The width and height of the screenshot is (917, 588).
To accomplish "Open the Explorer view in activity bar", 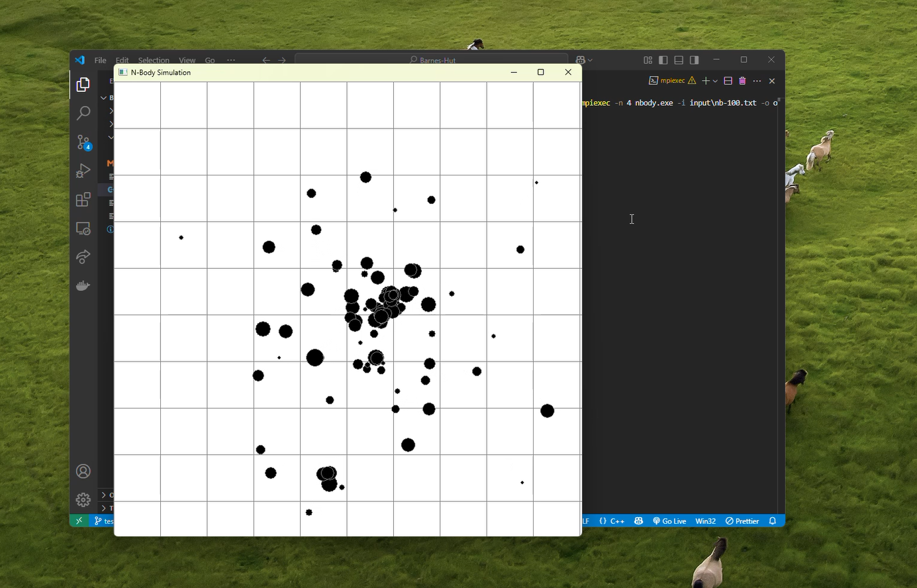I will (83, 85).
